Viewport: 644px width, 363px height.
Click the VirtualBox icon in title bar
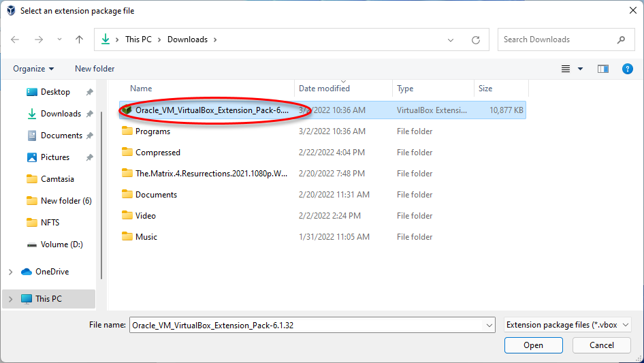pos(11,11)
